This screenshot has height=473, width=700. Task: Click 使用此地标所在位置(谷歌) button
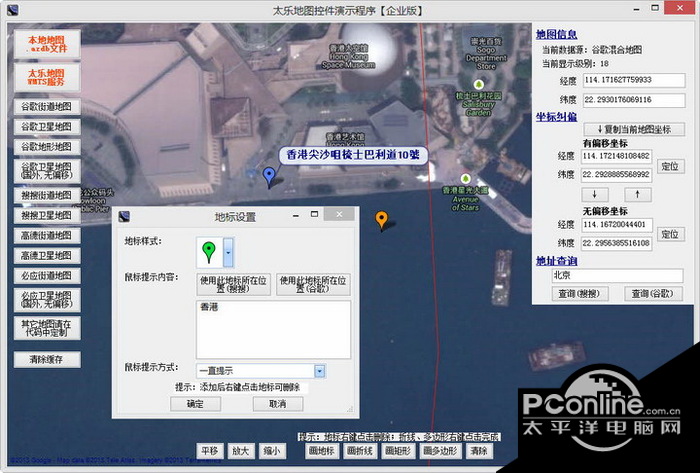point(313,284)
